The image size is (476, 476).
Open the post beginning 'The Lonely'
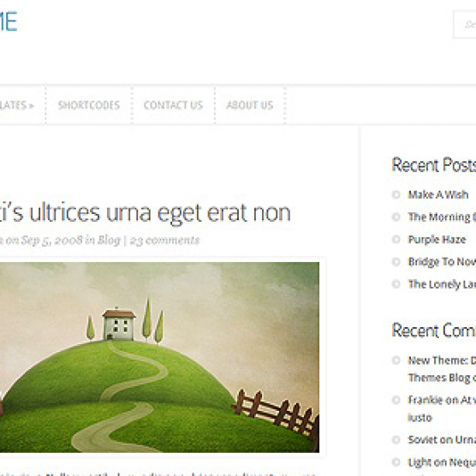pos(442,284)
